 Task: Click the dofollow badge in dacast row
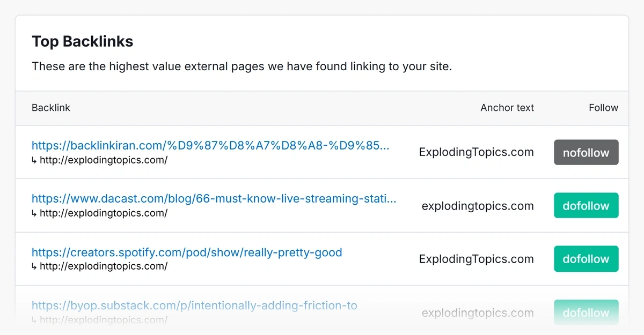click(586, 205)
